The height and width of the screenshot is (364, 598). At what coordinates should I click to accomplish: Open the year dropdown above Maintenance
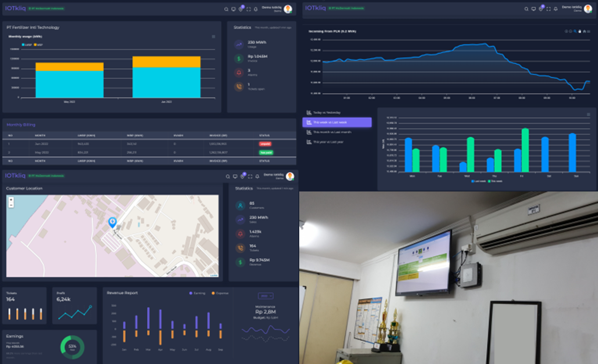[x=265, y=296]
